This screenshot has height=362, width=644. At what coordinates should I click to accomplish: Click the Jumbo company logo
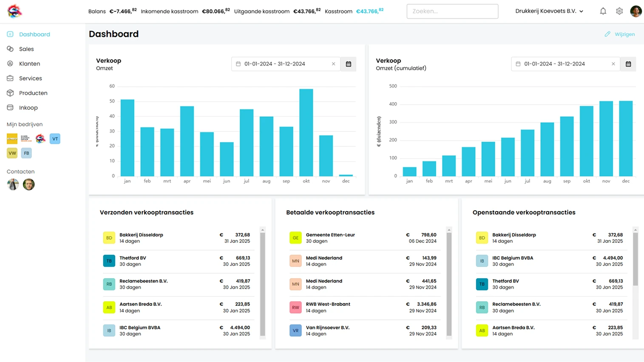(x=12, y=139)
